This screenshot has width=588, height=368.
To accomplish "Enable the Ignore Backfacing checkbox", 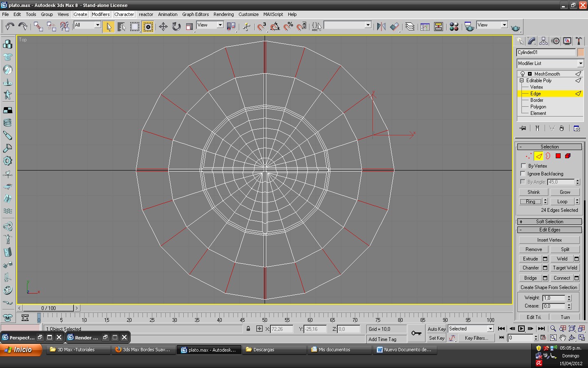I will tap(523, 173).
